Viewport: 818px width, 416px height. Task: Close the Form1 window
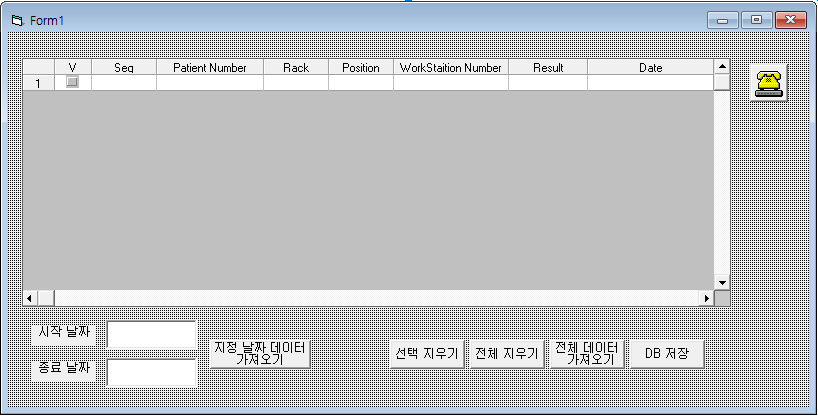[790, 20]
